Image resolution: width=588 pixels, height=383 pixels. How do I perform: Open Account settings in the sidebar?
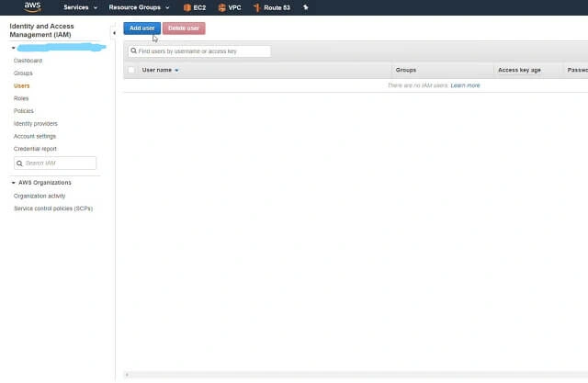[x=35, y=136]
